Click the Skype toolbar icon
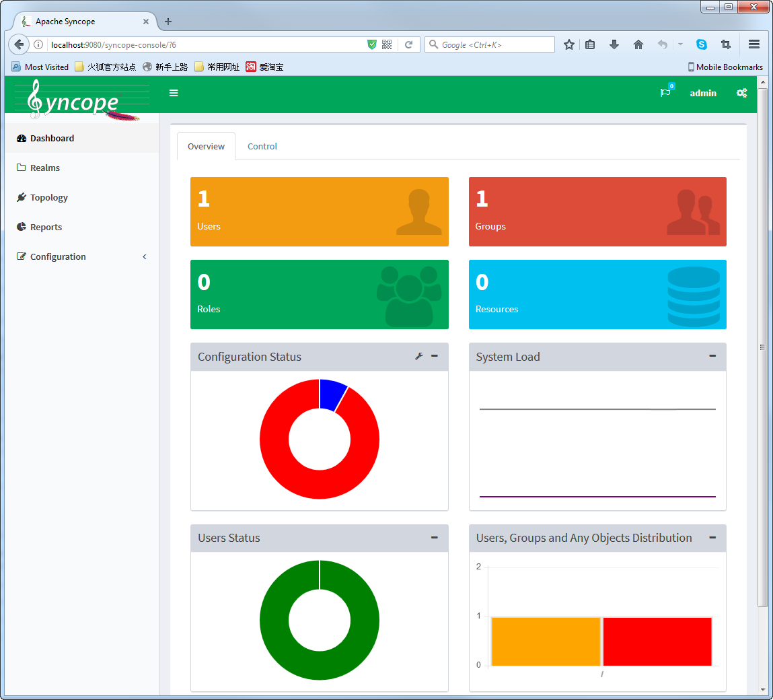This screenshot has width=773, height=700. (702, 44)
